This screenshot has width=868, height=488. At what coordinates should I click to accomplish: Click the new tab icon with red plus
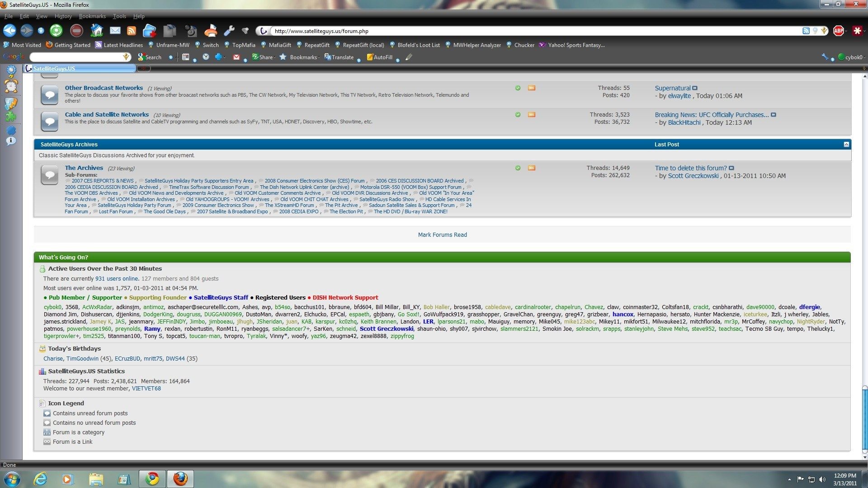pyautogui.click(x=149, y=31)
